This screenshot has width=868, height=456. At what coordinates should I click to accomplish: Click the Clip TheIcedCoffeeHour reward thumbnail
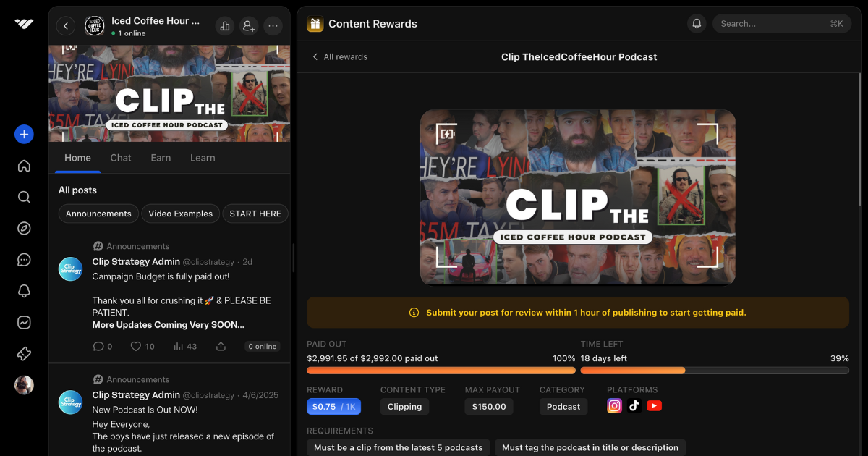(578, 198)
